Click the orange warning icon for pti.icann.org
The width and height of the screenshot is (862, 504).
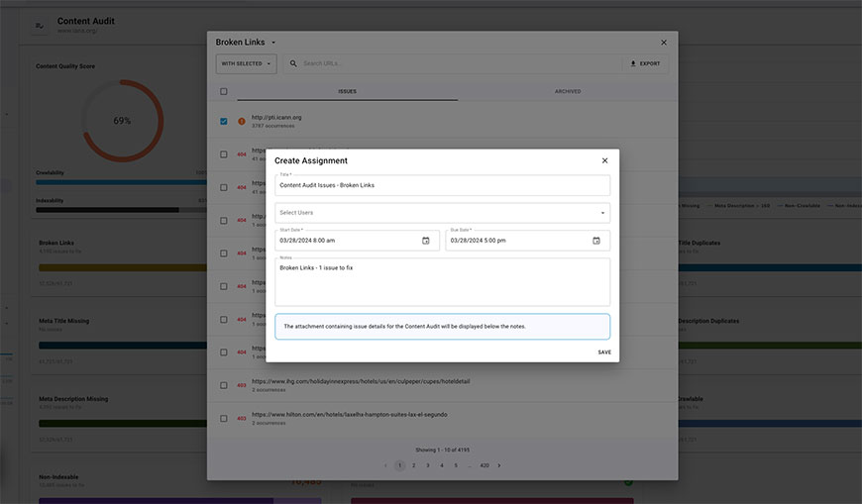(x=241, y=122)
